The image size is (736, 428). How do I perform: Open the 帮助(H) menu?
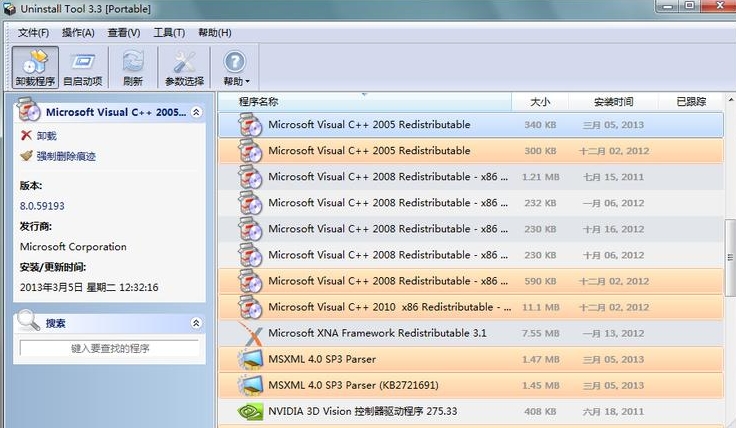(x=215, y=33)
